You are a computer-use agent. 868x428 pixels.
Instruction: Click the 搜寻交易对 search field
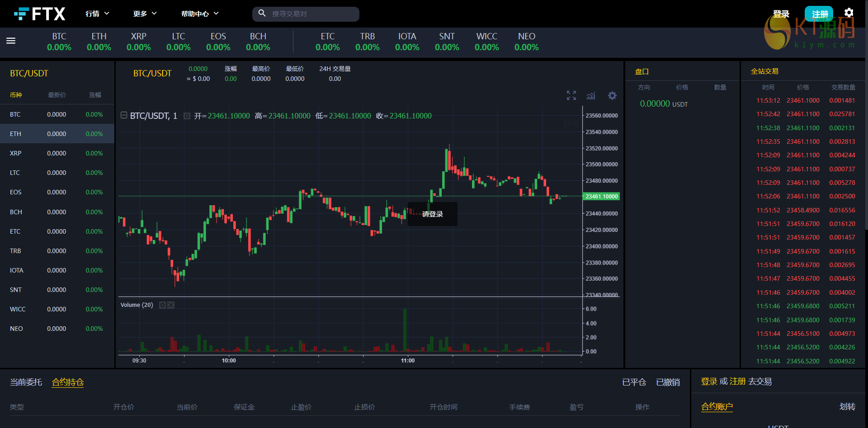click(x=306, y=14)
